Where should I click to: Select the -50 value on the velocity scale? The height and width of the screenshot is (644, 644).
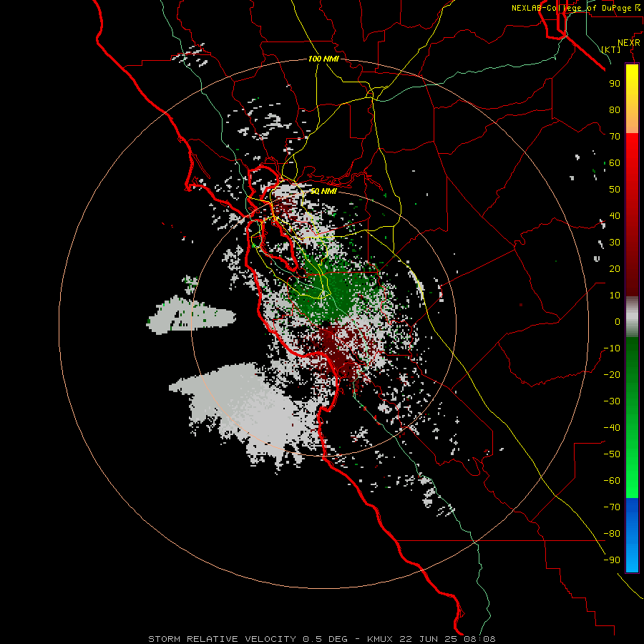(612, 454)
